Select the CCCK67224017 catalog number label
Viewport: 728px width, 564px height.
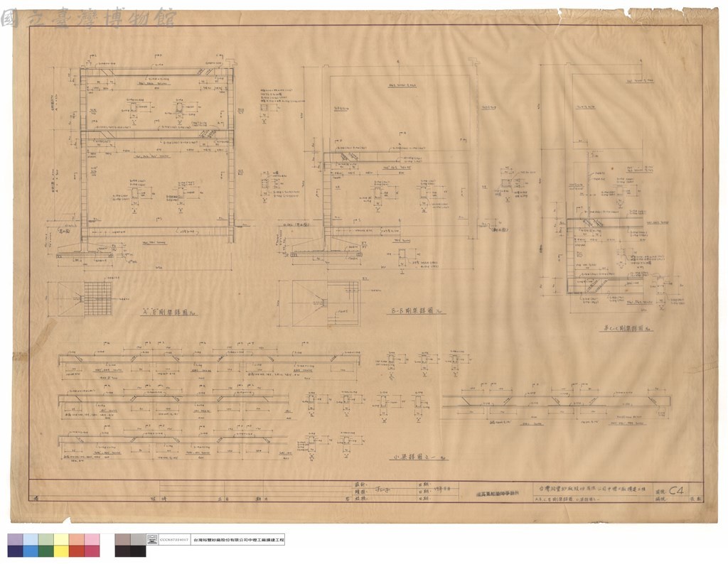click(x=174, y=540)
